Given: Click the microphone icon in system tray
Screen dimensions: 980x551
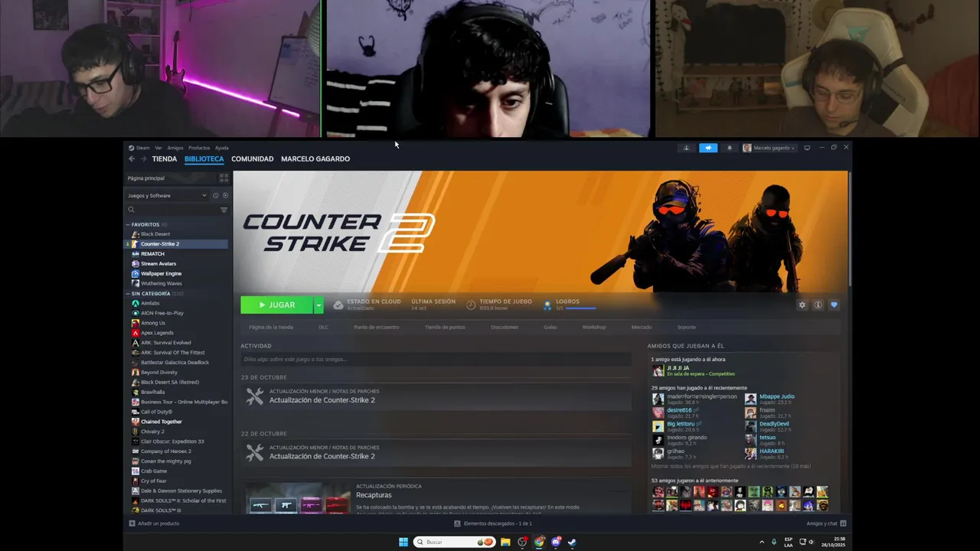Looking at the screenshot, I should 775,542.
